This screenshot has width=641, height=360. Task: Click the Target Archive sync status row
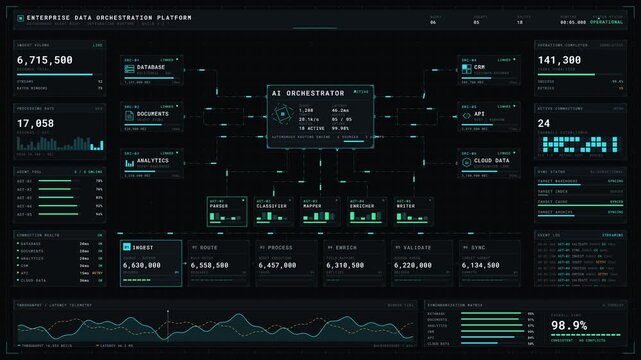click(580, 213)
